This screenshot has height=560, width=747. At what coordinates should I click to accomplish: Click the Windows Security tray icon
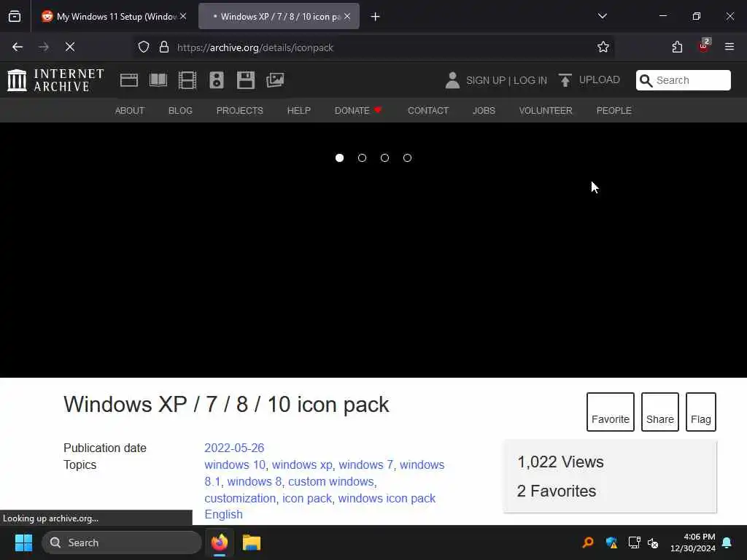611,542
